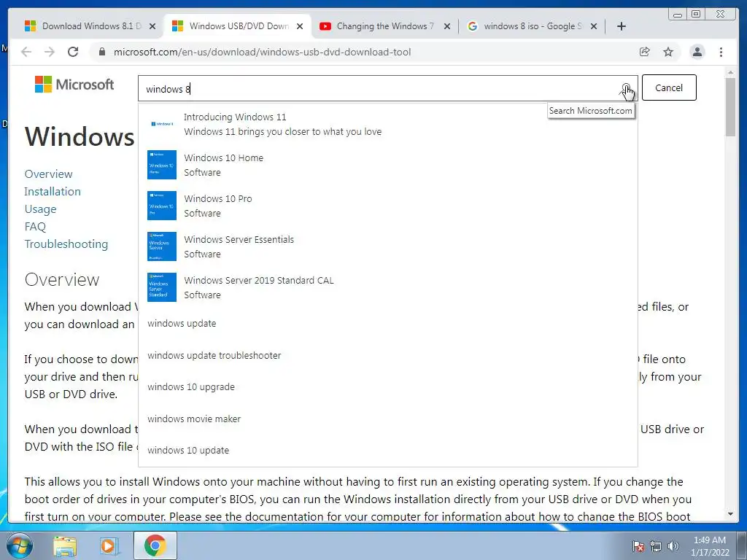Open the Chrome profile avatar
The height and width of the screenshot is (560, 747).
click(x=697, y=52)
